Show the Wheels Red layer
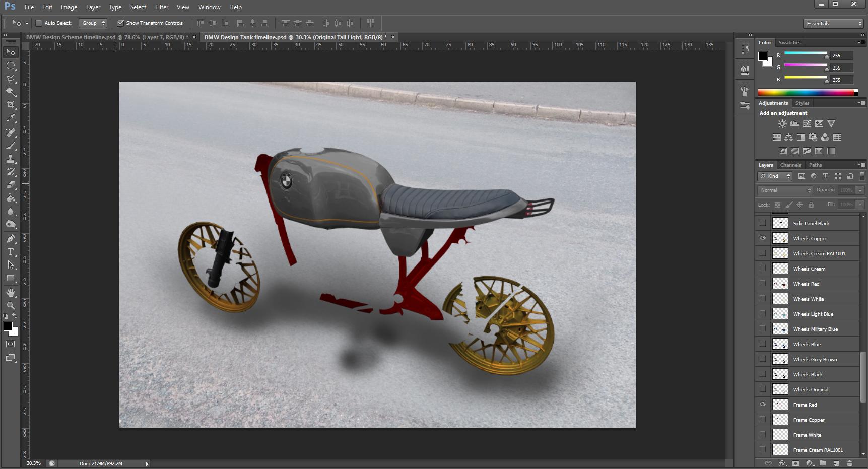Image resolution: width=868 pixels, height=469 pixels. 763,284
